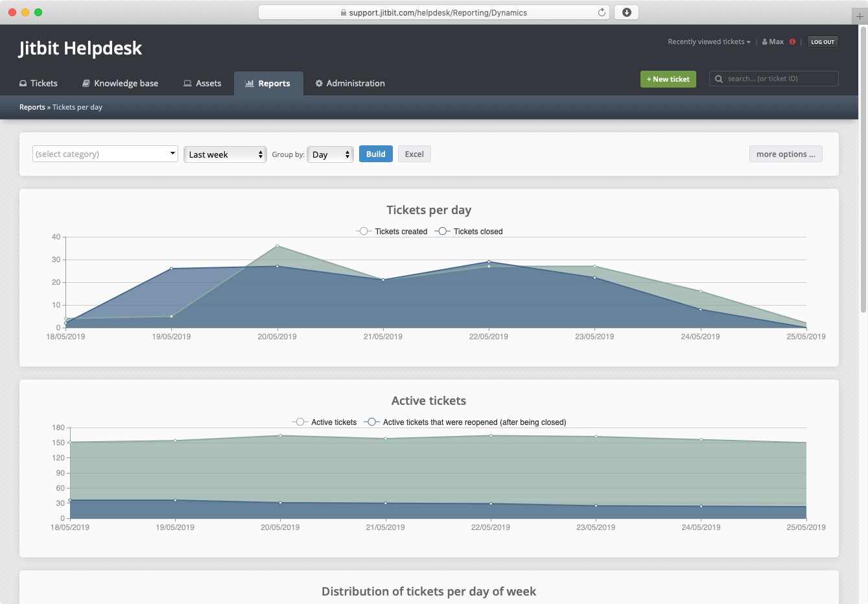Open the Group by Day dropdown

tap(330, 154)
